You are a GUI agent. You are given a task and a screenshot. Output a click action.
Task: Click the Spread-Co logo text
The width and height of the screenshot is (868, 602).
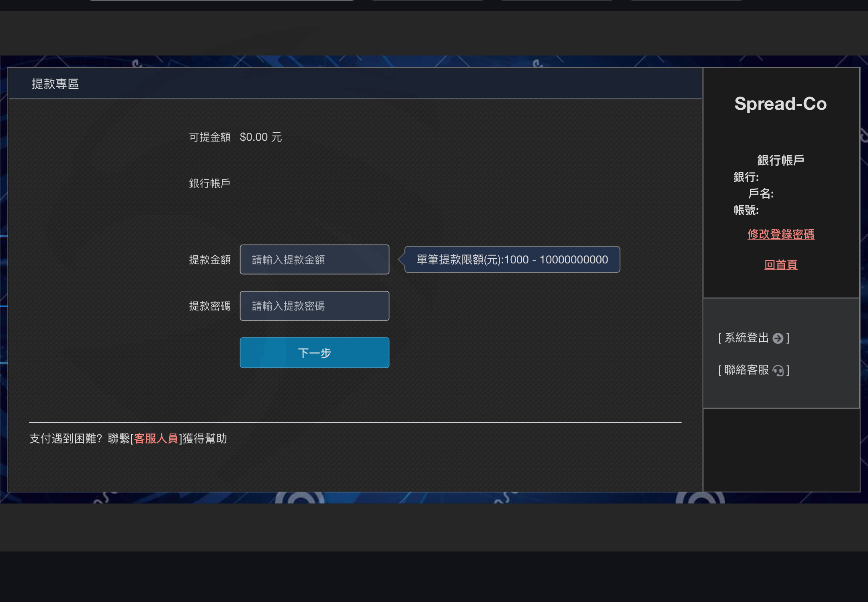[780, 104]
